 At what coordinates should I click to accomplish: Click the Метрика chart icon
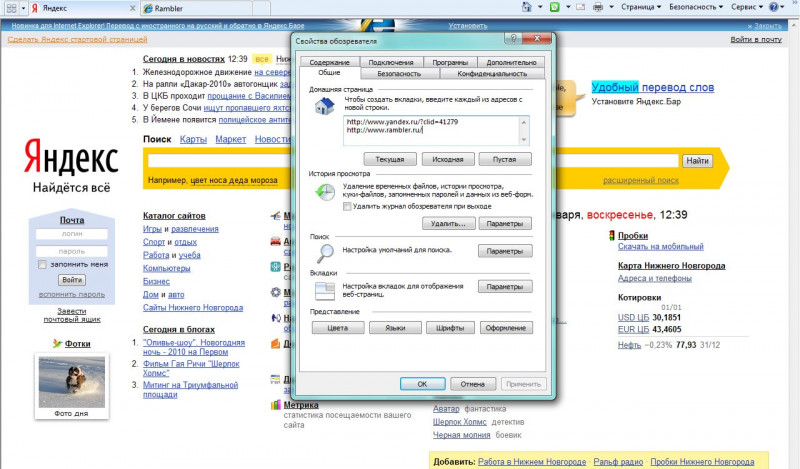point(276,405)
